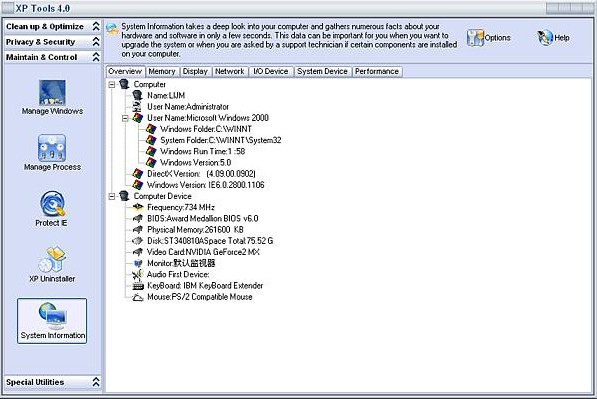Open the Help icon
Viewport: 597px width, 399px height.
coord(545,38)
